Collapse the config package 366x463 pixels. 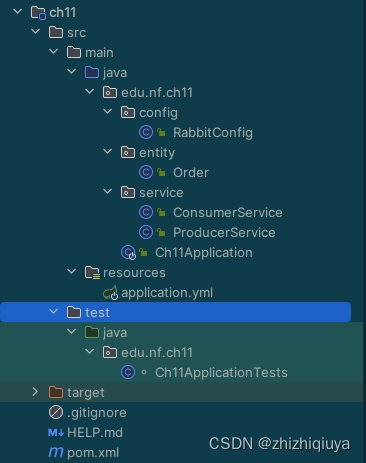tap(107, 112)
